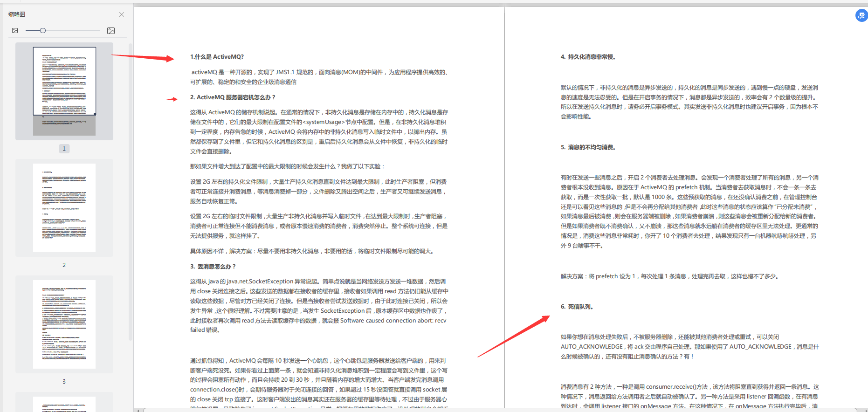
Task: Click the line starting '解决方案：将 prefetch 设为 1'
Action: coord(670,276)
